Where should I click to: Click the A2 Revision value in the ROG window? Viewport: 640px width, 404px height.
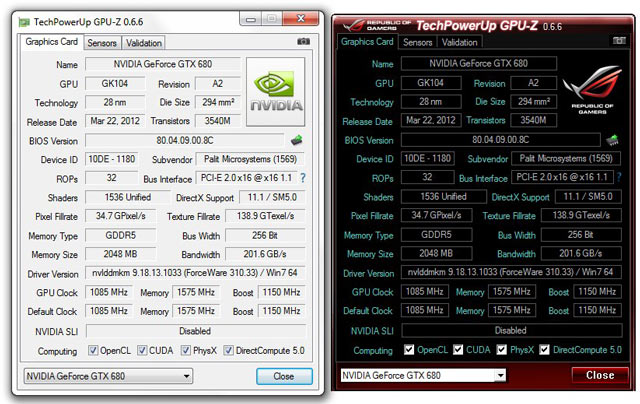[533, 83]
